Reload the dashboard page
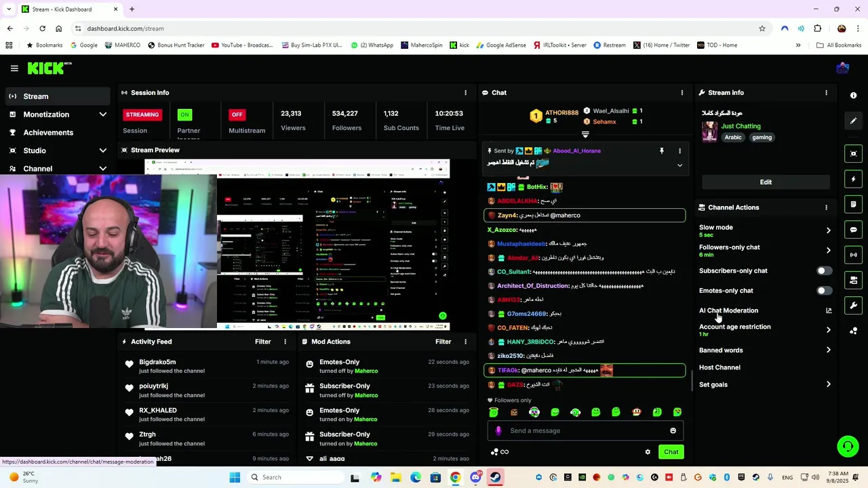 tap(42, 28)
